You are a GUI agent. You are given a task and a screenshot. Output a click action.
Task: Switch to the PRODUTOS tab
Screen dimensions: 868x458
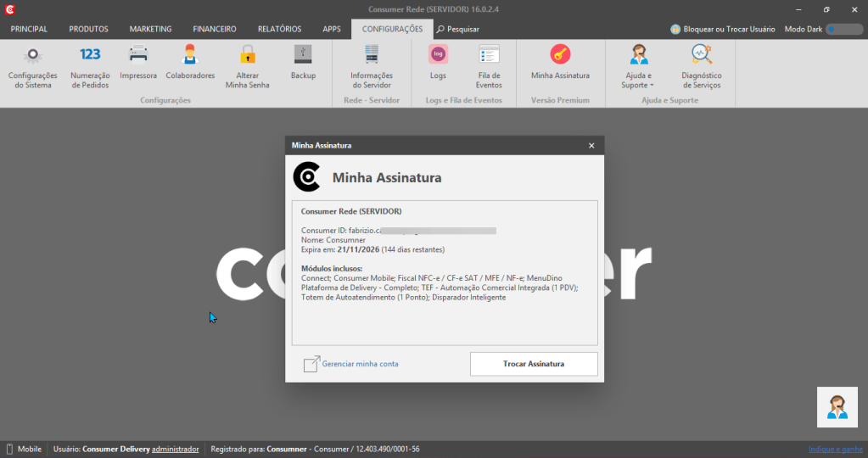(x=88, y=30)
